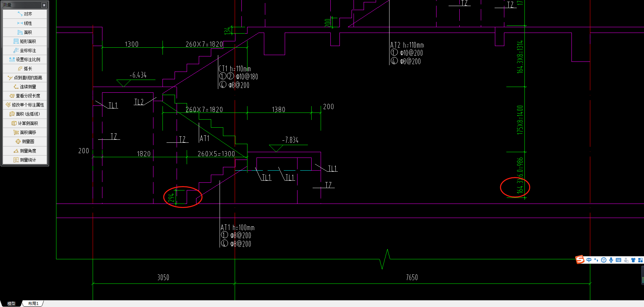Open the IME toolbox grid icon
The height and width of the screenshot is (307, 644).
click(x=640, y=260)
